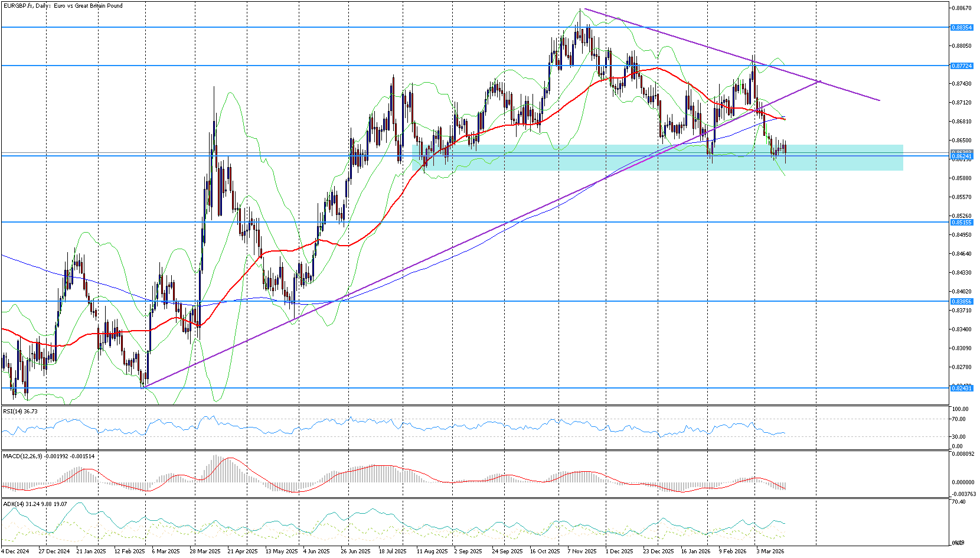Select the 0.87724 horizontal line price tag
The image size is (980, 558).
962,66
